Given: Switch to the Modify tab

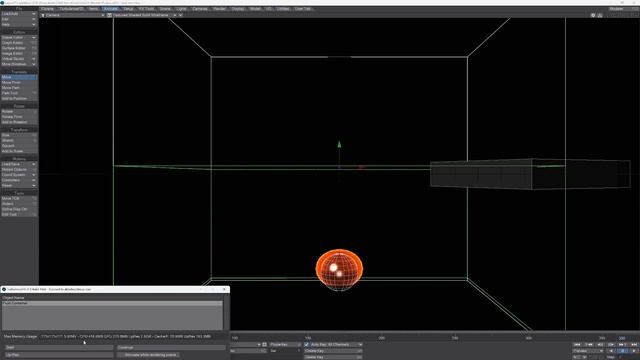Looking at the screenshot, I should pyautogui.click(x=110, y=9).
